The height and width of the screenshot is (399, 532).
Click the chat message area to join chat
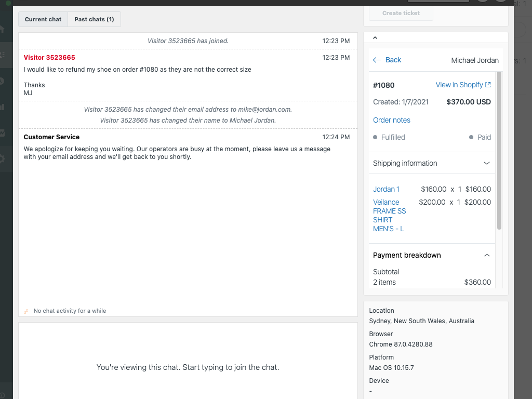point(188,367)
